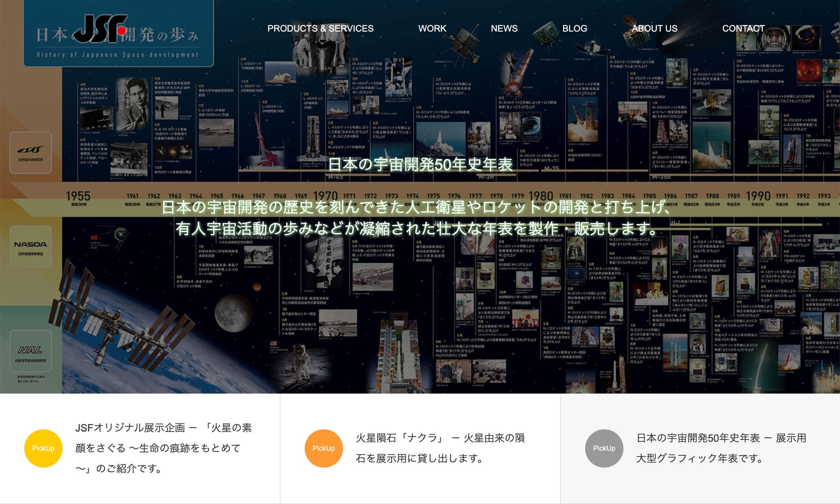840x504 pixels.
Task: Click the JSF logo in the header
Action: [100, 29]
